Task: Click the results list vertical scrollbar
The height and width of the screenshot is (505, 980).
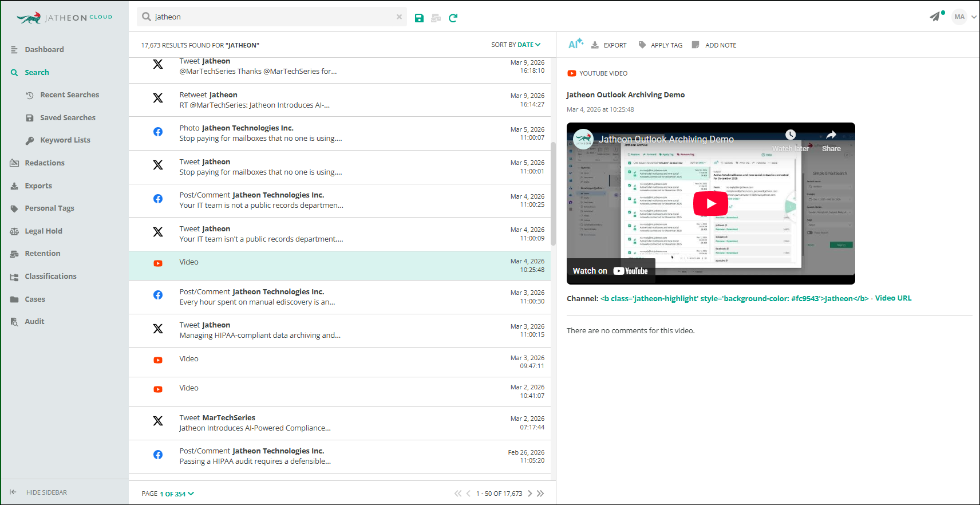Action: click(553, 195)
